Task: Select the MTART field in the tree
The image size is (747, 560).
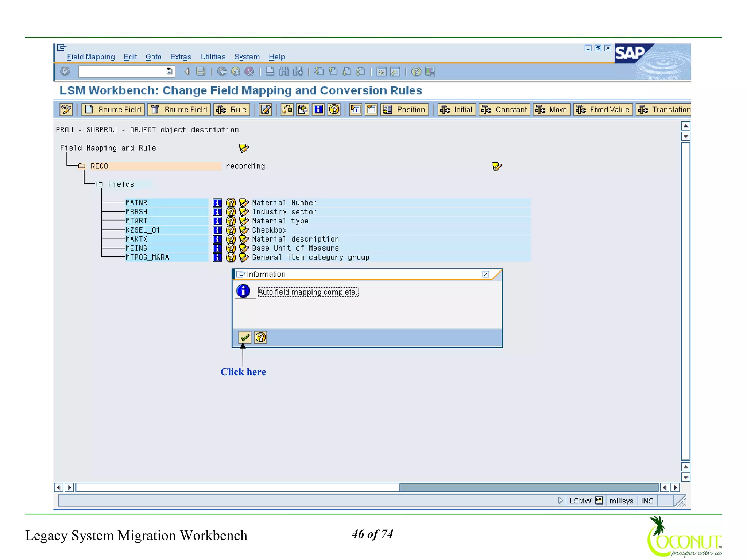Action: pos(167,221)
